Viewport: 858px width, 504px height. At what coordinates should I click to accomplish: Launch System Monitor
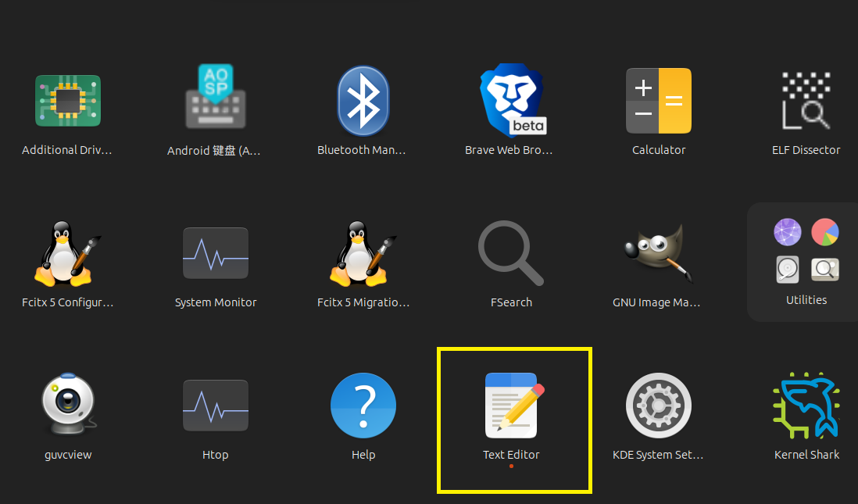(x=216, y=253)
